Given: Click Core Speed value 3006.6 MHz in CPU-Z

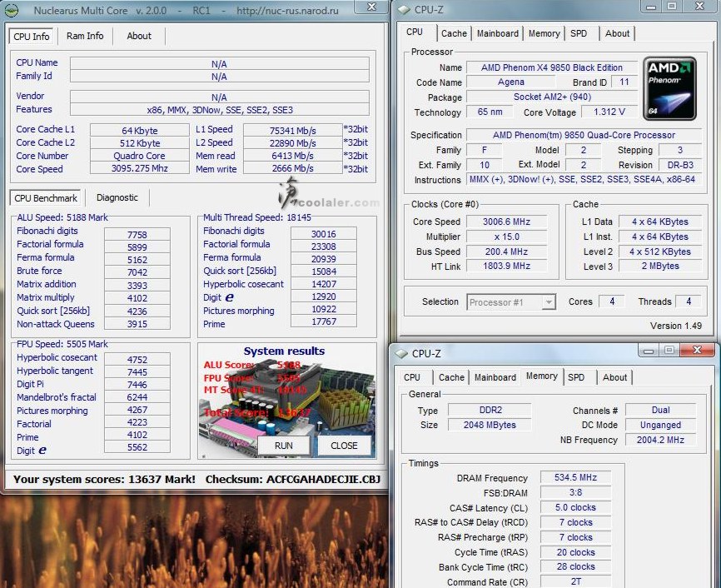Looking at the screenshot, I should (x=507, y=222).
